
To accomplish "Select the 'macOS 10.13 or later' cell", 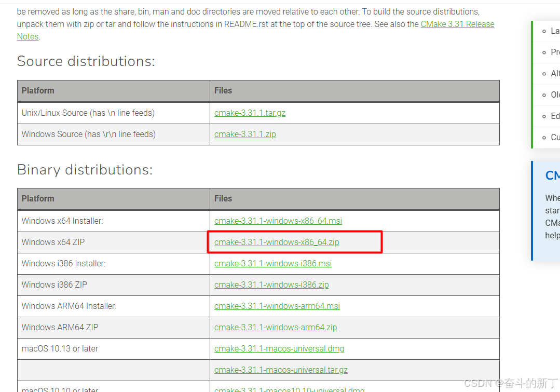I will (114, 348).
